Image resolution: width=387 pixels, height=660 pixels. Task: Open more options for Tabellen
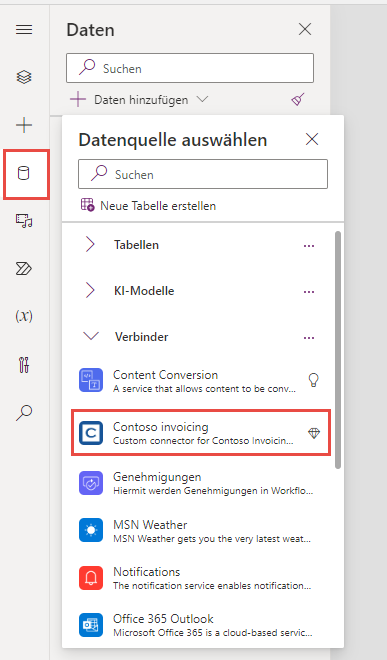tap(309, 246)
